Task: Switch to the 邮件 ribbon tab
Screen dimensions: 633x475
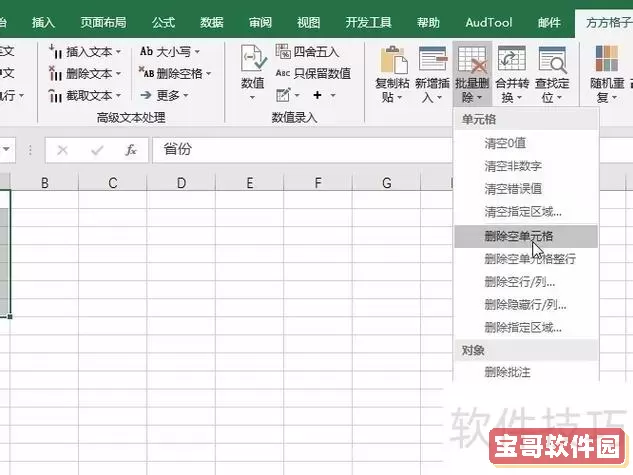Action: (549, 23)
